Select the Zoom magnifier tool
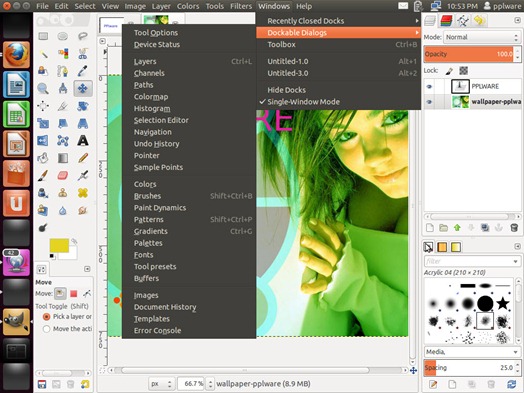The width and height of the screenshot is (524, 393). tap(43, 89)
